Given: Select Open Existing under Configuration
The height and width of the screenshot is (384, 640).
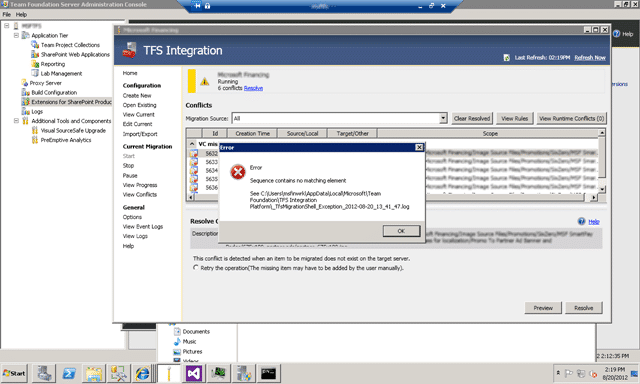Looking at the screenshot, I should pyautogui.click(x=139, y=105).
